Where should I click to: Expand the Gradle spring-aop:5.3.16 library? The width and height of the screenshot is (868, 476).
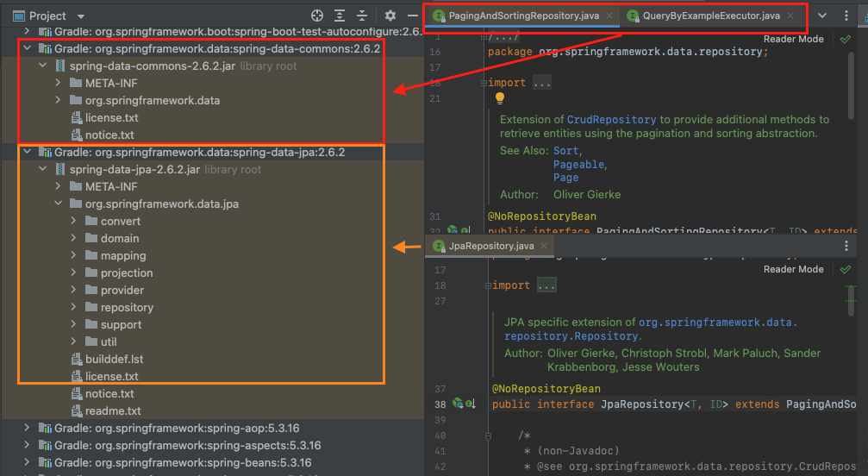[27, 428]
